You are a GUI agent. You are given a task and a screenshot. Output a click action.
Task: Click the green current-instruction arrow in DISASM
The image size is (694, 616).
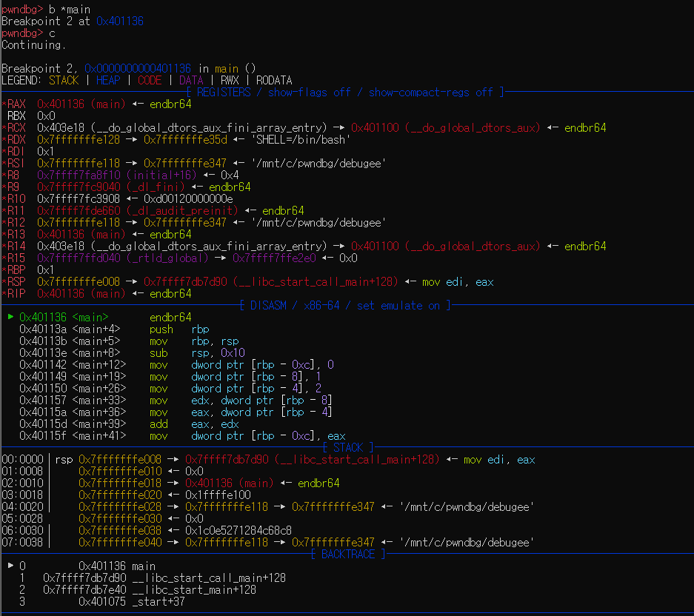(x=10, y=317)
